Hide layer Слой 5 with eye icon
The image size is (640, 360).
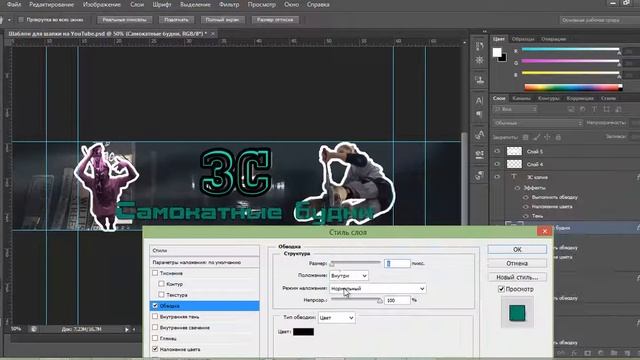(497, 151)
